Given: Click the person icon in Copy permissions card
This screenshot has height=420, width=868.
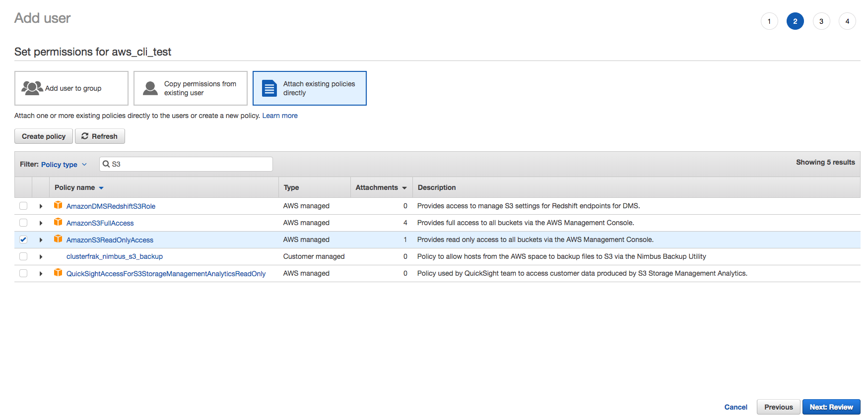Looking at the screenshot, I should (x=150, y=88).
